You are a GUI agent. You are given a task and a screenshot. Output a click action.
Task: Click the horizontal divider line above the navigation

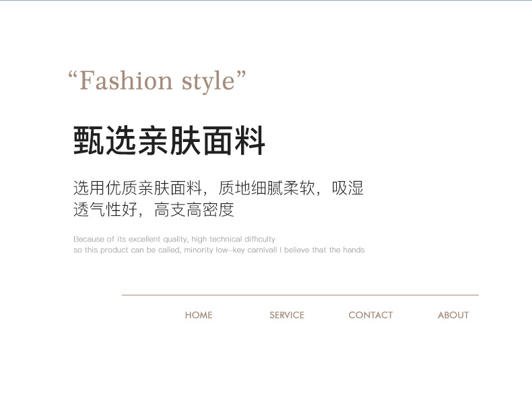(300, 295)
